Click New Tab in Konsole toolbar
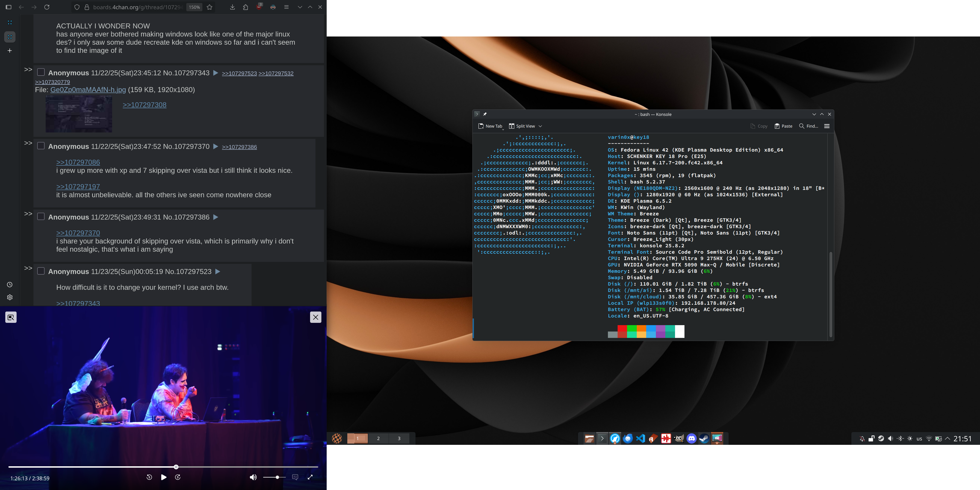 (490, 126)
